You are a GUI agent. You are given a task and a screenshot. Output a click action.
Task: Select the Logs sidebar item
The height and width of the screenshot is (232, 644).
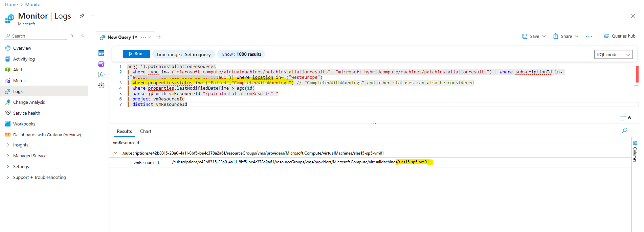click(44, 91)
